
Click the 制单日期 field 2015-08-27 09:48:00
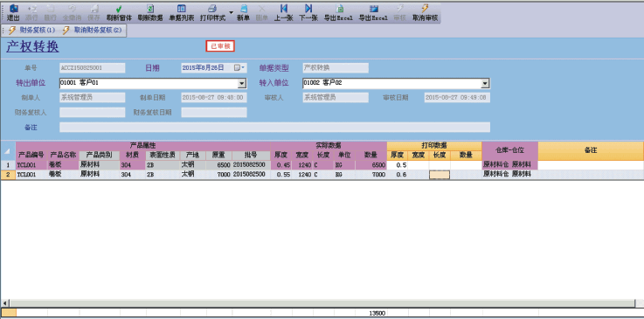point(214,98)
